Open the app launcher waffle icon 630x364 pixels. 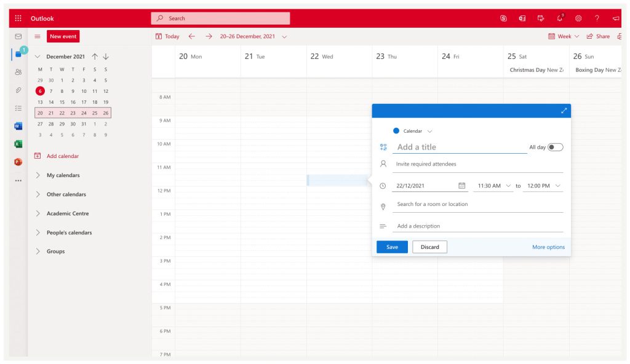(x=18, y=18)
